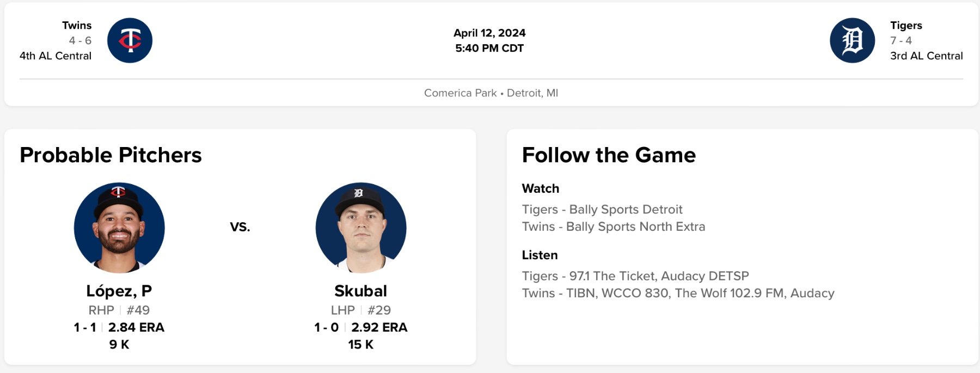Viewport: 980px width, 373px height.
Task: Click Tigers - Bally Sports Detroit watch listing
Action: point(602,210)
